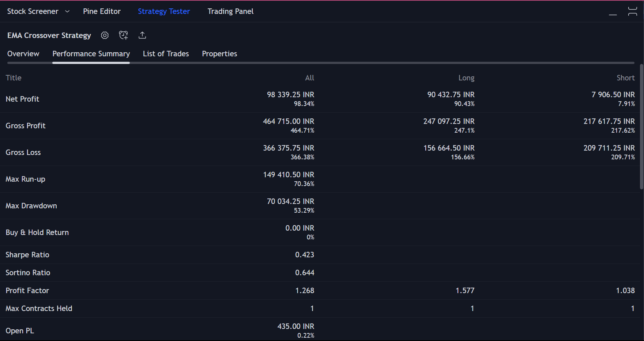
Task: Export the performance summary report
Action: pos(142,35)
